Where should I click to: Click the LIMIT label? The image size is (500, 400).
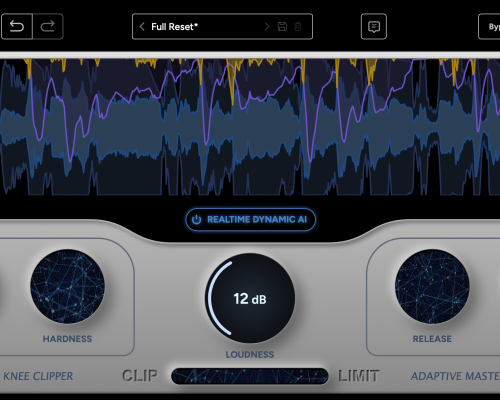point(359,376)
